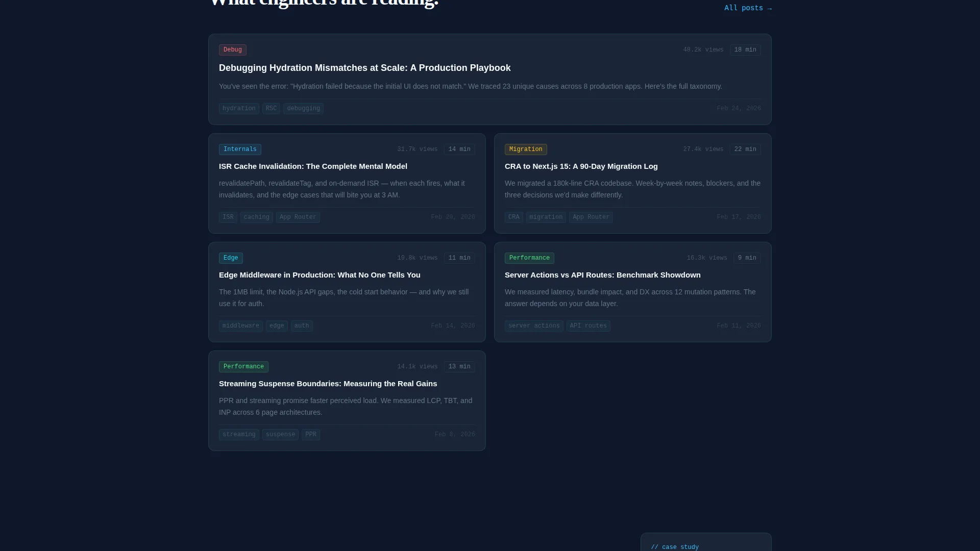This screenshot has height=551, width=980.
Task: Select the edge tag
Action: pos(277,326)
